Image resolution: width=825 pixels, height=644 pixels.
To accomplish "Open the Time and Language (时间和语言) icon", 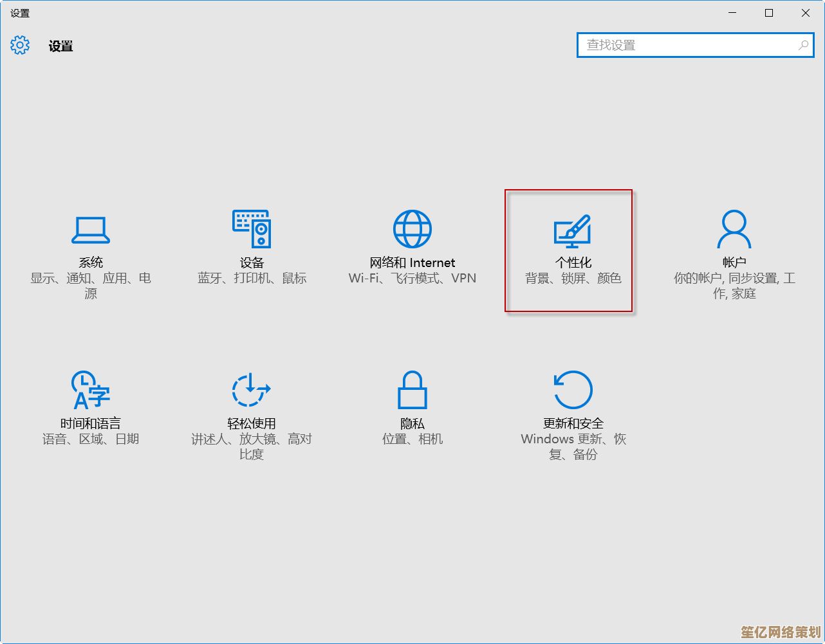I will point(90,390).
